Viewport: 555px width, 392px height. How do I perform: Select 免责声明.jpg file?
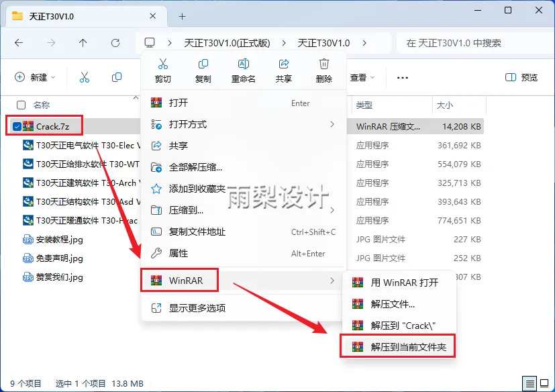pyautogui.click(x=53, y=258)
